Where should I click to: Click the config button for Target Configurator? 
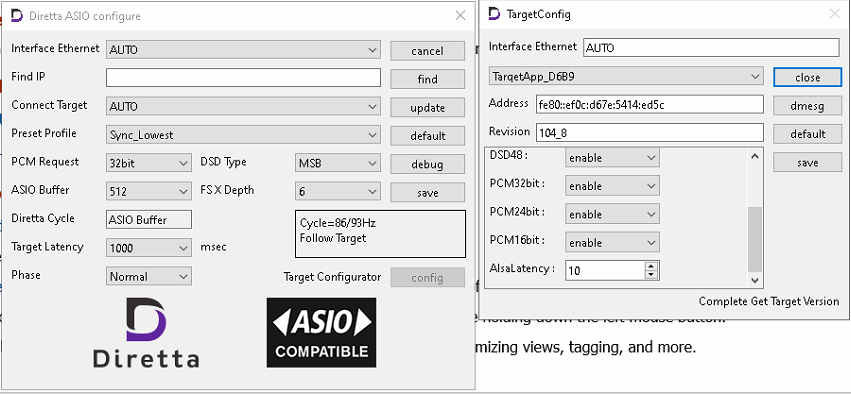428,277
